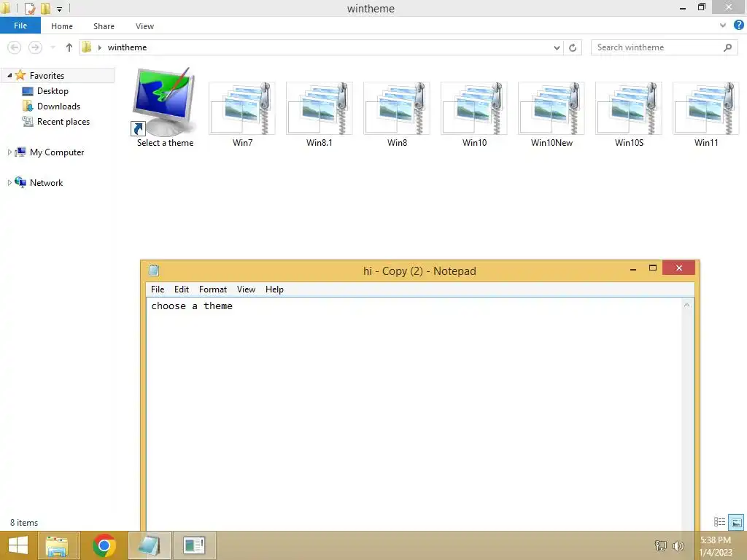
Task: Minimize the Notepad window
Action: (x=633, y=269)
